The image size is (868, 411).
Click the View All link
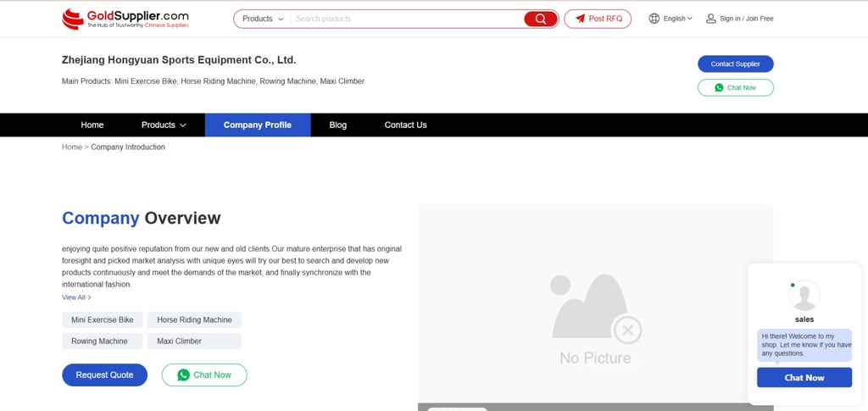[x=75, y=297]
